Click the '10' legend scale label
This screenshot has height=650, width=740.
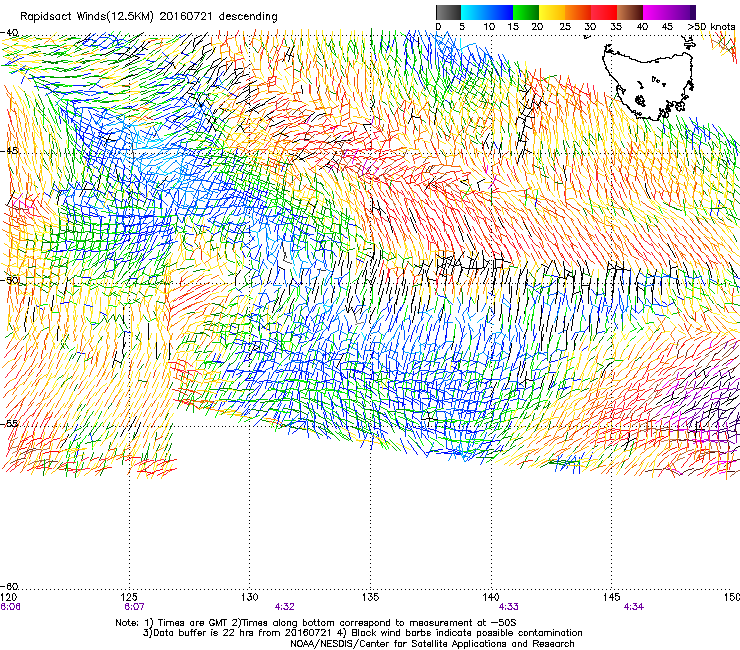coord(489,27)
